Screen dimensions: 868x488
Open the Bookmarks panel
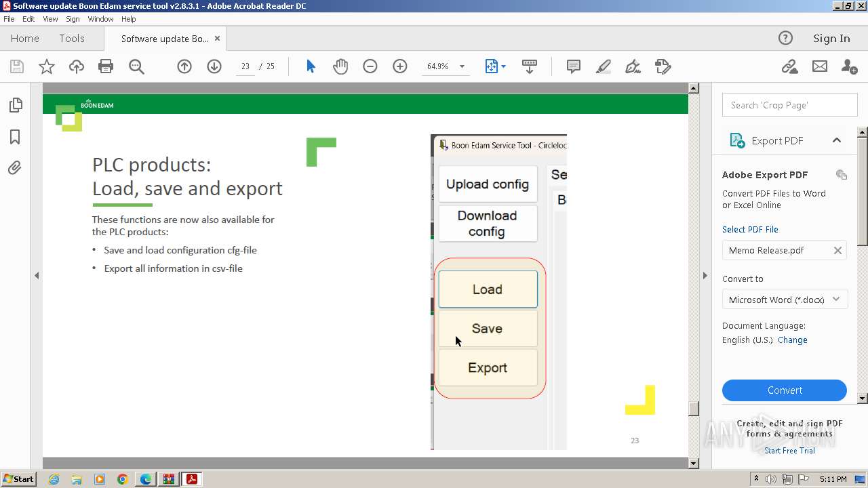15,137
